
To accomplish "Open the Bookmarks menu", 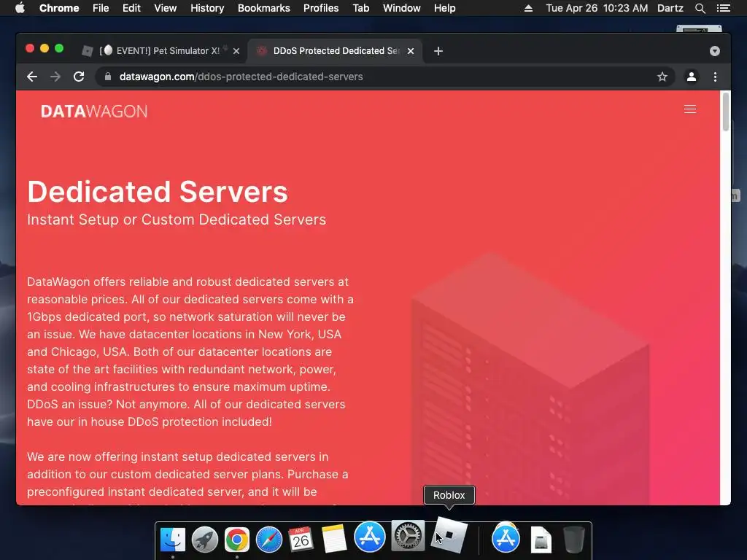I will pyautogui.click(x=264, y=8).
